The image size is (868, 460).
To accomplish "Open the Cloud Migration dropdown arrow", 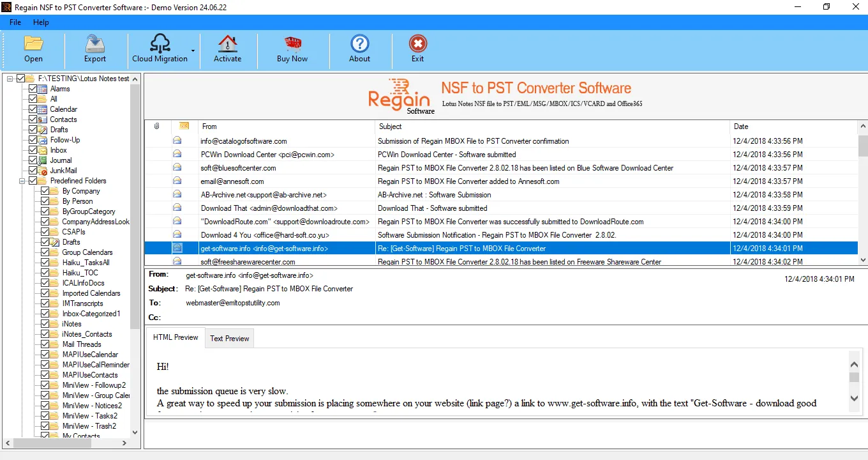I will click(193, 50).
